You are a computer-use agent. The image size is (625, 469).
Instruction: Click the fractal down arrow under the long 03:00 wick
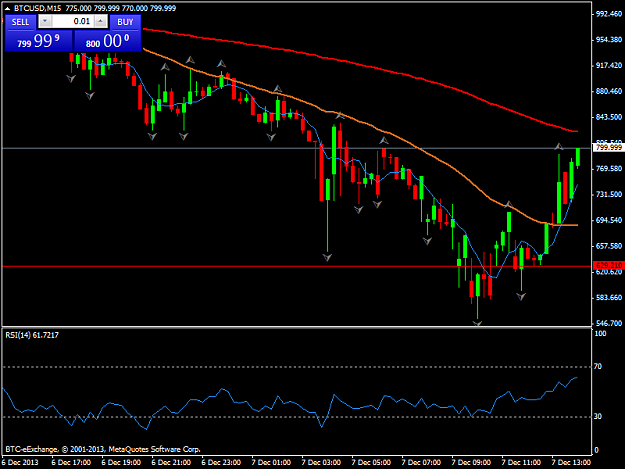point(327,257)
